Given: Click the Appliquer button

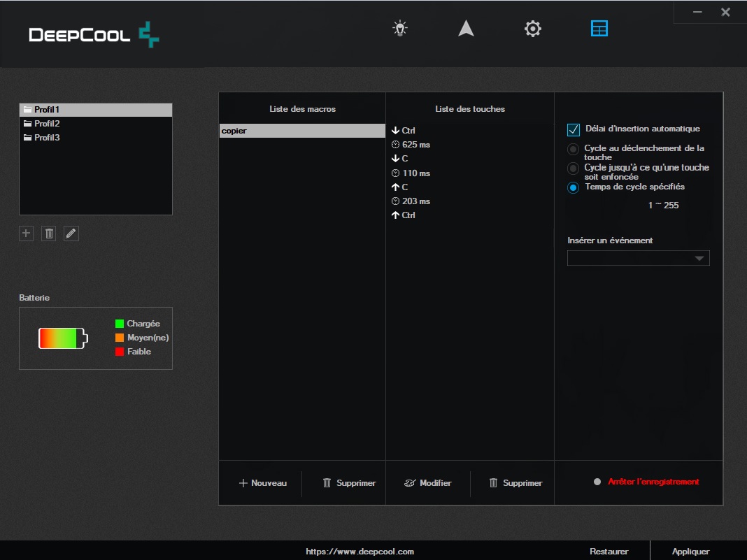Looking at the screenshot, I should click(x=690, y=552).
